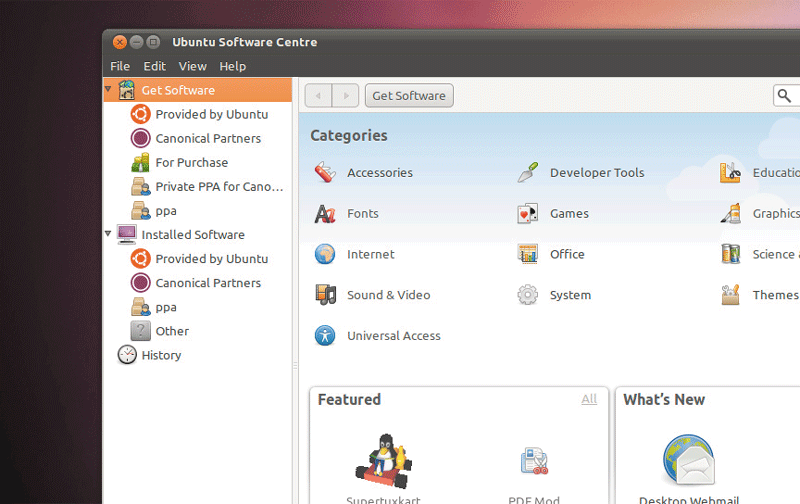Image resolution: width=800 pixels, height=504 pixels.
Task: Select the Internet globe icon
Action: pyautogui.click(x=325, y=254)
